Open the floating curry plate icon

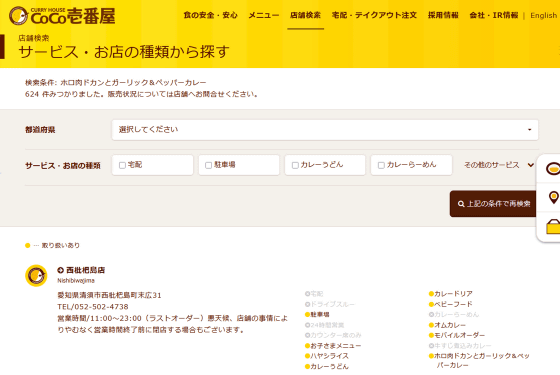(x=552, y=169)
